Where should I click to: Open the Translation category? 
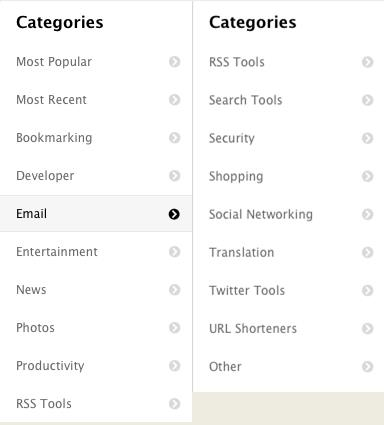(289, 252)
